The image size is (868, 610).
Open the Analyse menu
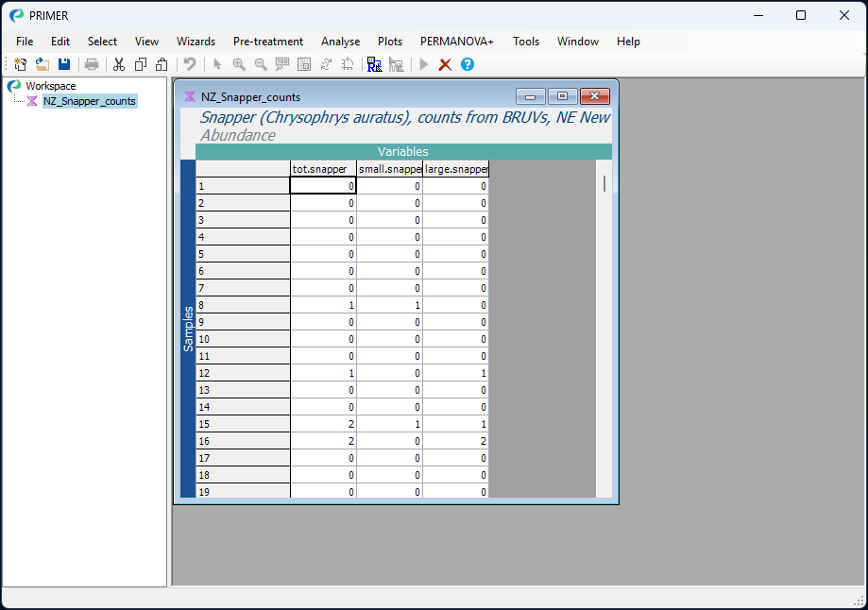(340, 42)
